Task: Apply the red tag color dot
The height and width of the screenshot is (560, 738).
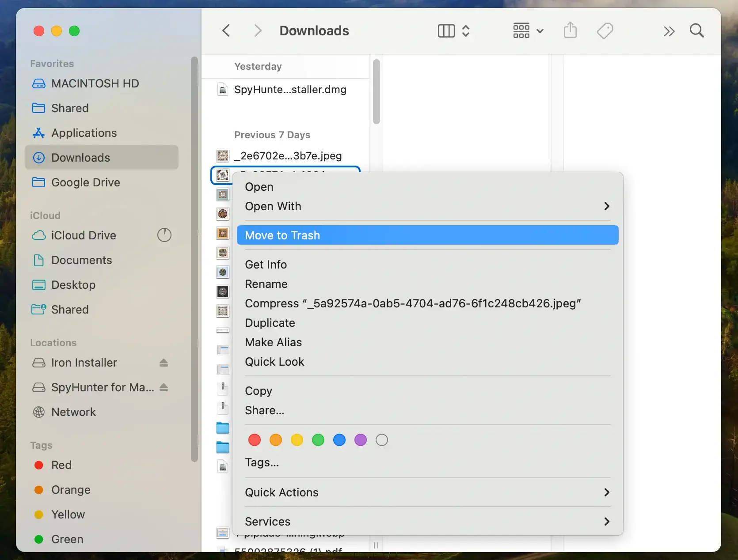Action: pos(255,440)
